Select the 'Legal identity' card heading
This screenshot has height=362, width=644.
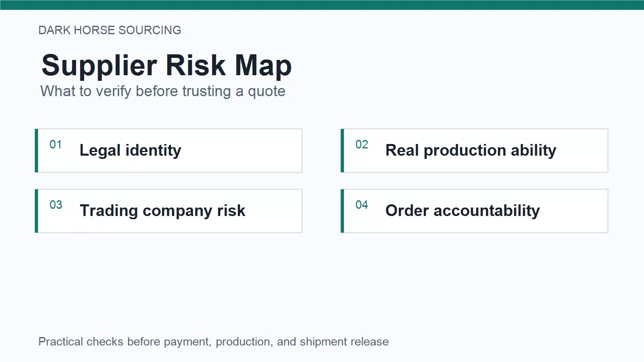coord(130,150)
